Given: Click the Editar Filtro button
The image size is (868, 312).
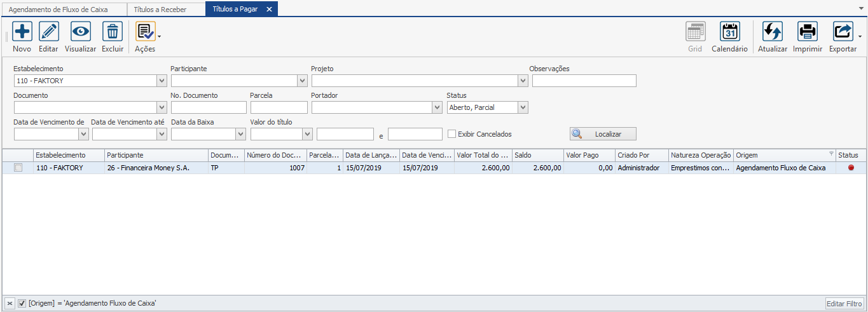Looking at the screenshot, I should [x=844, y=304].
